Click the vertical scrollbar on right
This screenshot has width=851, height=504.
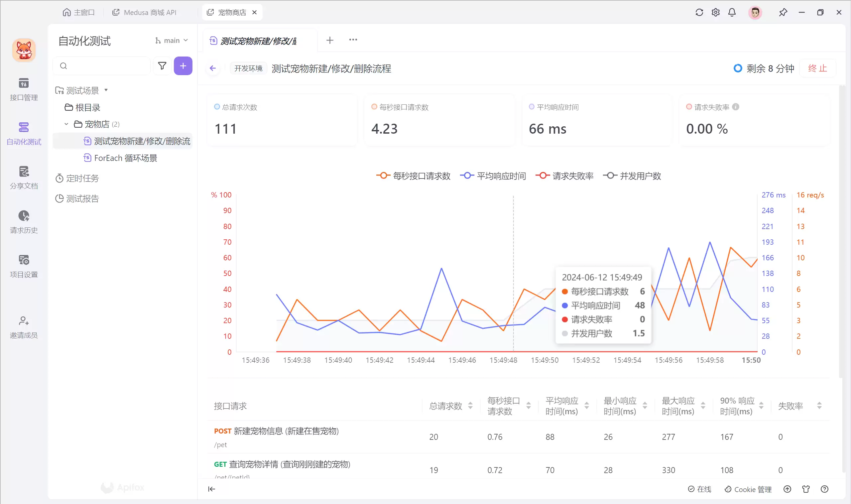pyautogui.click(x=841, y=231)
